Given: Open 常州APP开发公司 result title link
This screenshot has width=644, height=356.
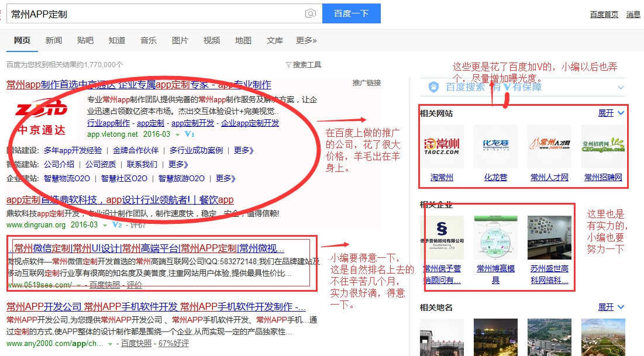Looking at the screenshot, I should coord(156,307).
